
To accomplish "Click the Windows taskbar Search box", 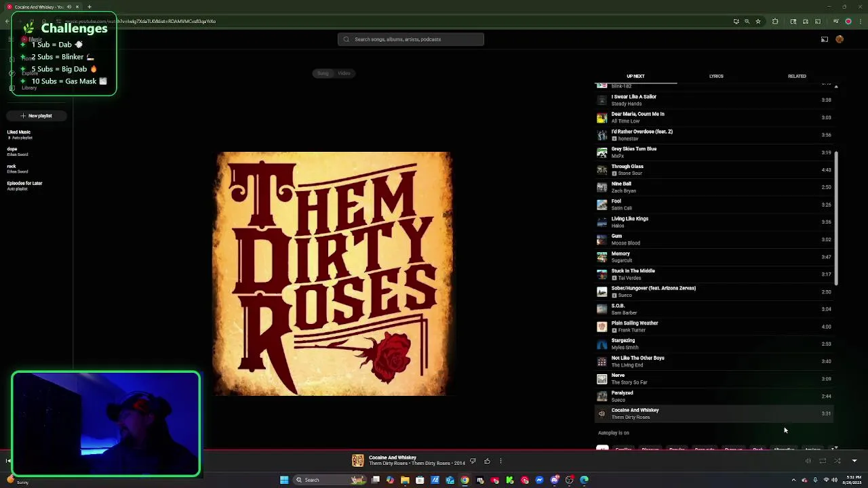I will point(330,480).
